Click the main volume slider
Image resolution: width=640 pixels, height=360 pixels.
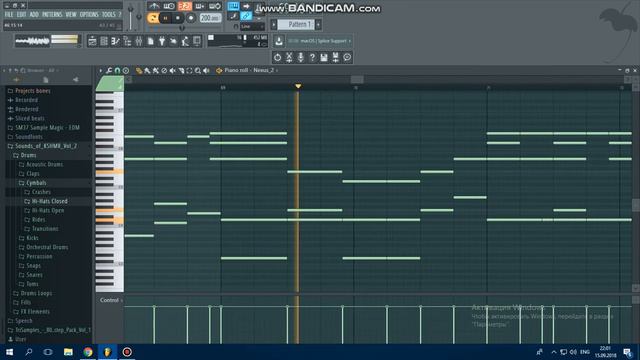131,16
